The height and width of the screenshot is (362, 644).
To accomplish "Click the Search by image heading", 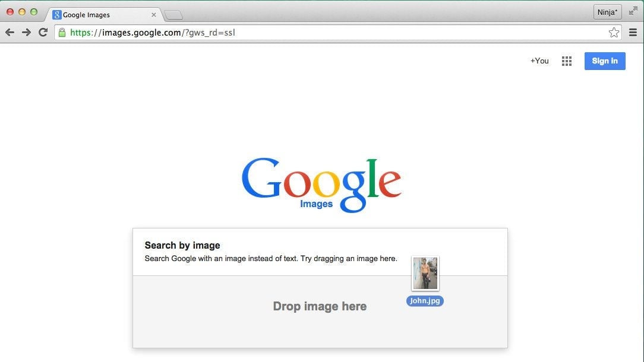I will click(x=182, y=246).
